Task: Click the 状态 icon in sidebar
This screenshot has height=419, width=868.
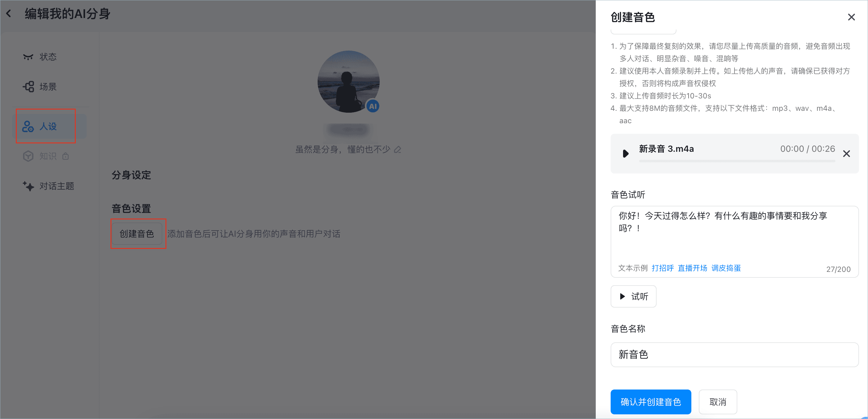Action: (x=28, y=57)
